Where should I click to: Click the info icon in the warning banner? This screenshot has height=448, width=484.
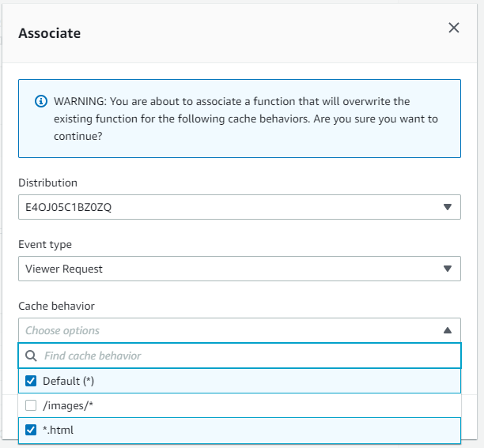click(x=41, y=101)
